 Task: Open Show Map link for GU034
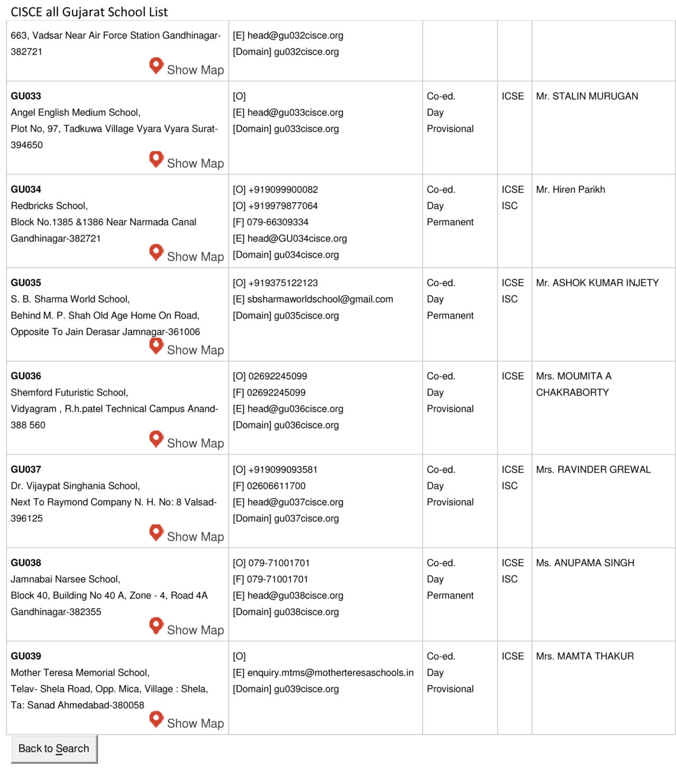(x=195, y=257)
